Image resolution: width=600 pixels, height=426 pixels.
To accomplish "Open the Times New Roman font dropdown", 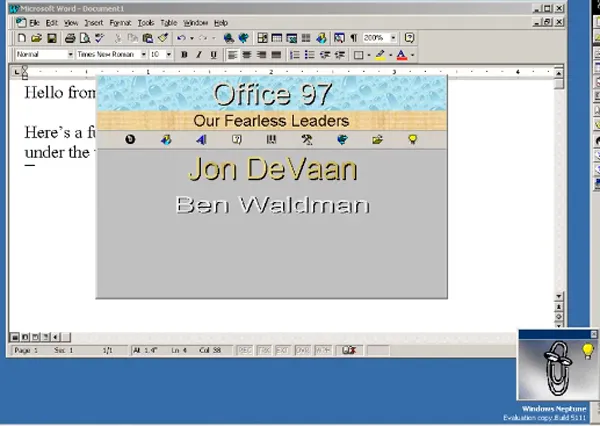I will 143,55.
